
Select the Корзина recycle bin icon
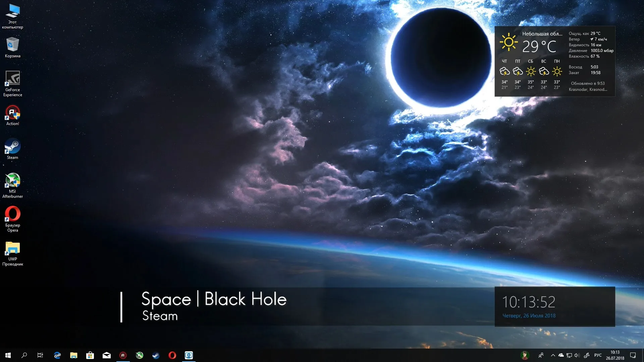pos(12,48)
